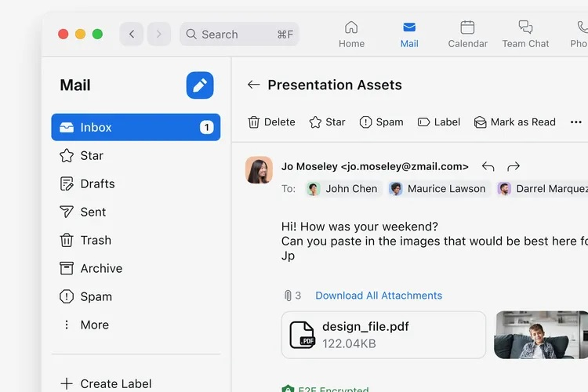Star this email in the toolbar
The width and height of the screenshot is (588, 392).
tap(327, 122)
